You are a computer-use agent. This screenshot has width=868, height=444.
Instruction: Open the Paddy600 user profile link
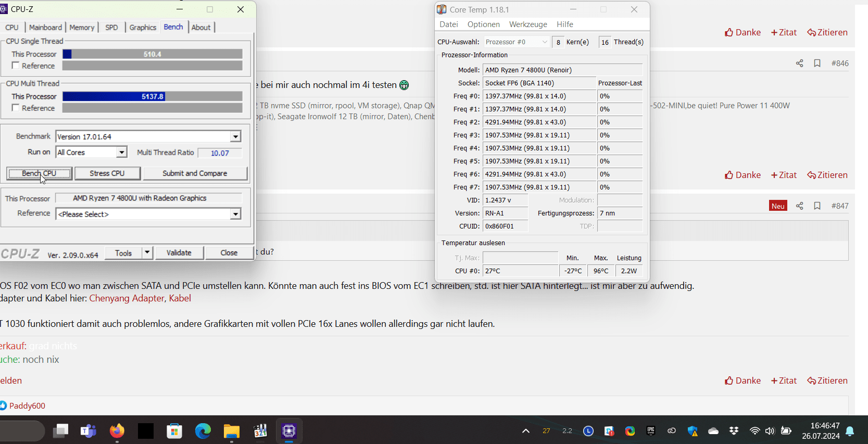tap(27, 405)
